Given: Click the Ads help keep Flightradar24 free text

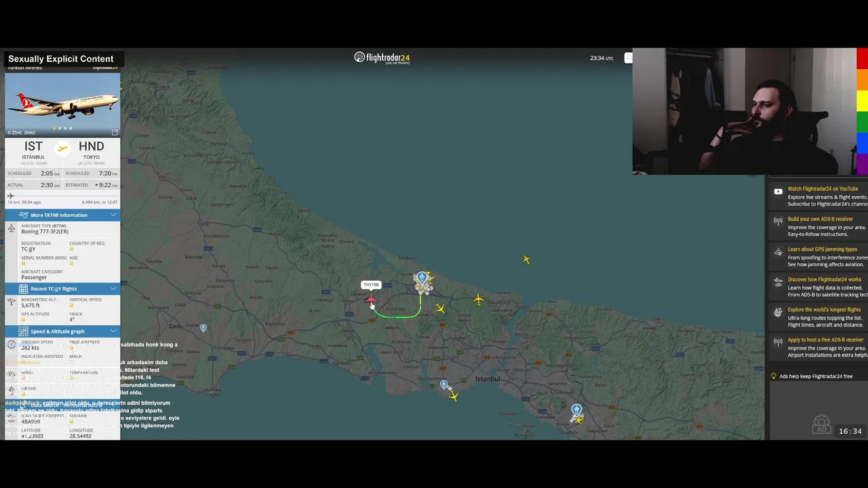Looking at the screenshot, I should pyautogui.click(x=816, y=376).
